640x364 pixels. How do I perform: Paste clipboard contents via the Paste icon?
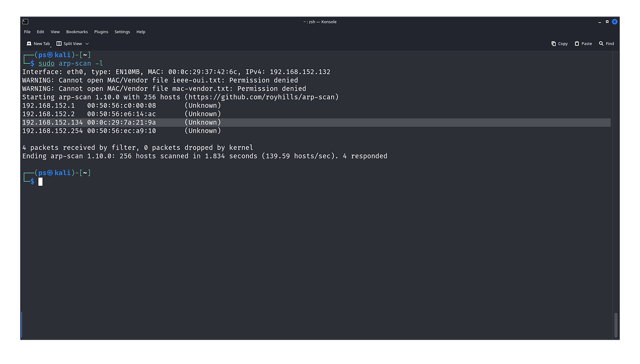577,43
